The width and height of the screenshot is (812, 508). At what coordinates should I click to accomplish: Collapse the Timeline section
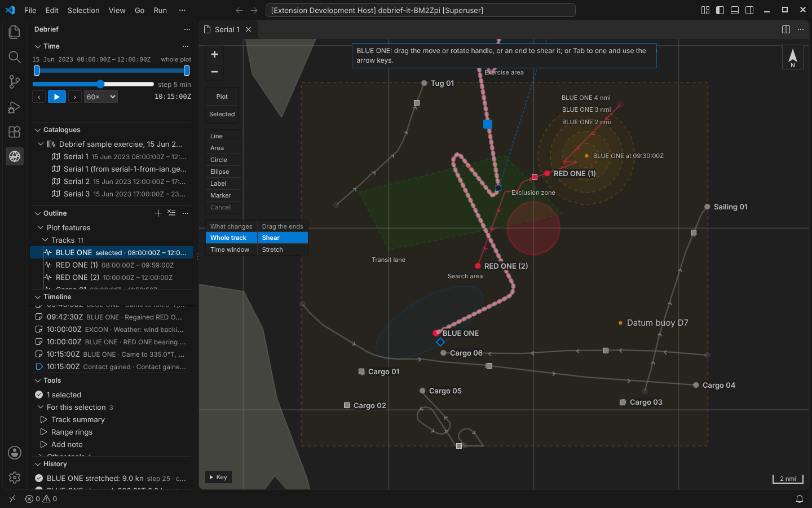(38, 297)
